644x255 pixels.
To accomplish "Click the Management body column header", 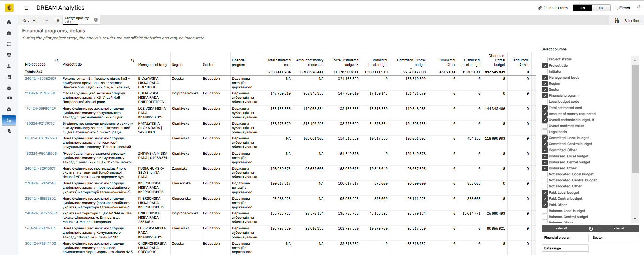I will click(152, 65).
